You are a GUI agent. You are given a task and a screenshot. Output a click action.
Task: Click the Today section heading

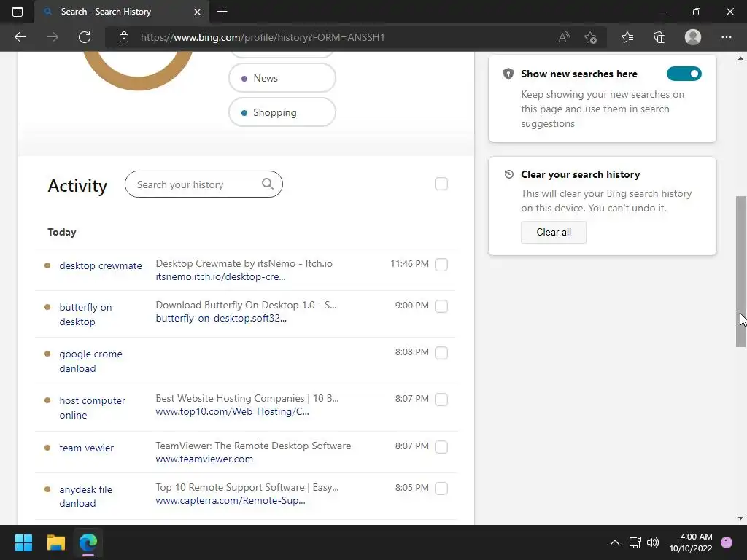pos(62,232)
